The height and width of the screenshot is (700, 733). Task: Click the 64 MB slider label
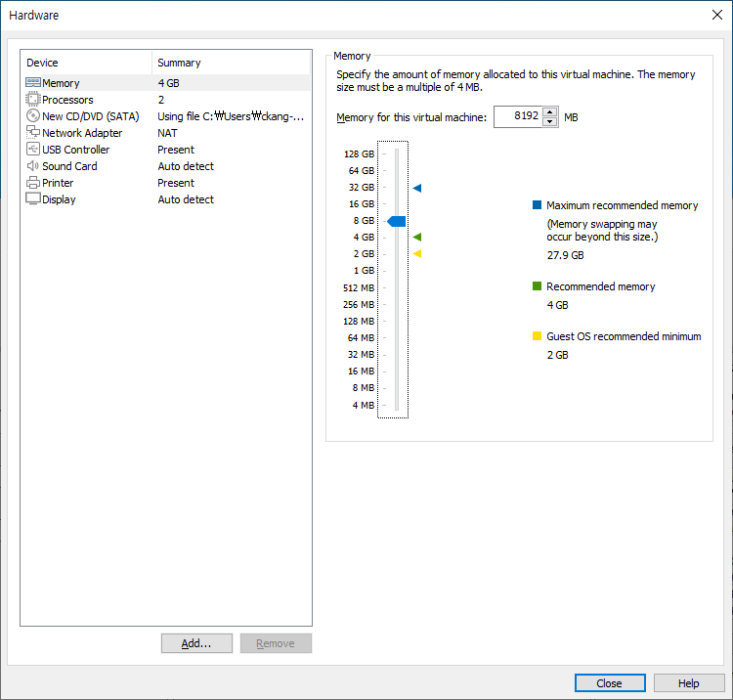coord(361,337)
